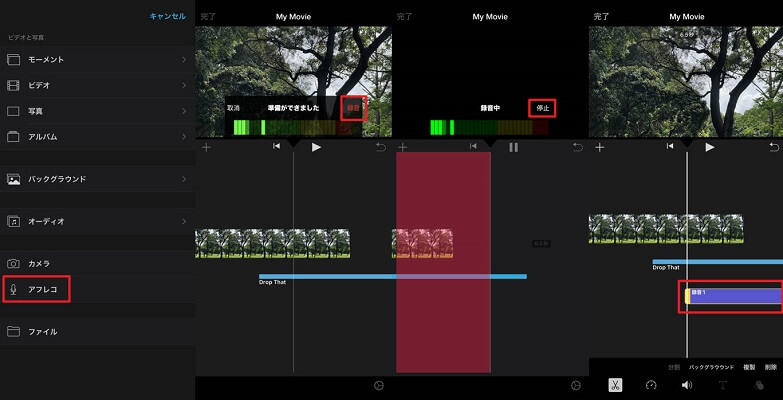Open the speedometer speed tool
Viewport: 783px width, 400px height.
click(x=651, y=385)
